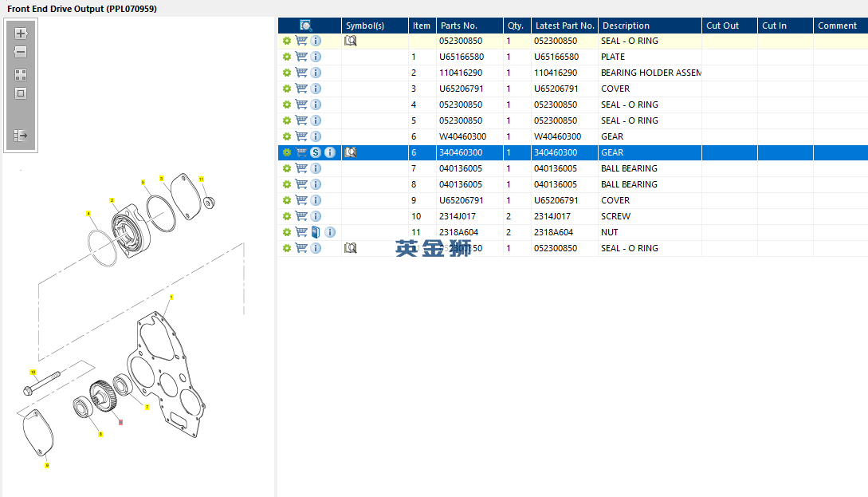The height and width of the screenshot is (497, 868).
Task: Sort by the Item column header
Action: 422,26
